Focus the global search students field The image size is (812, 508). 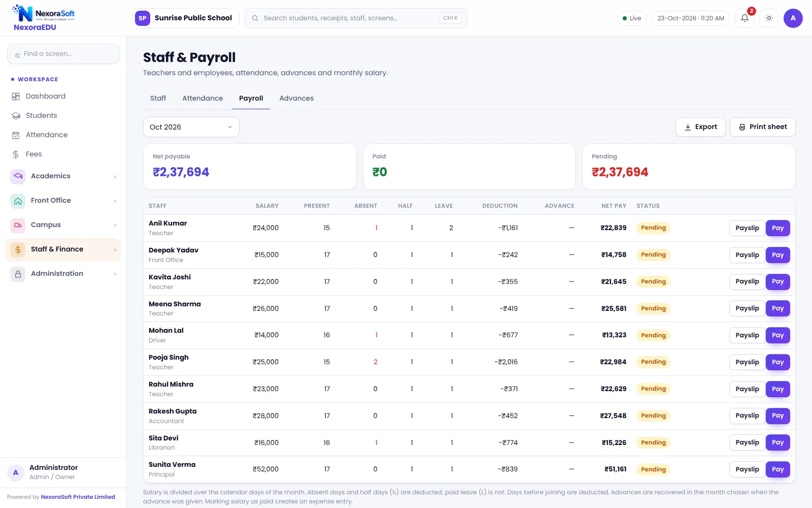356,18
